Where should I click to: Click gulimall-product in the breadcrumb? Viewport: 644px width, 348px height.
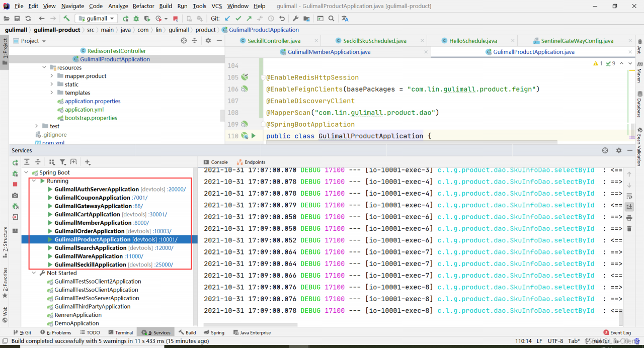pyautogui.click(x=58, y=30)
